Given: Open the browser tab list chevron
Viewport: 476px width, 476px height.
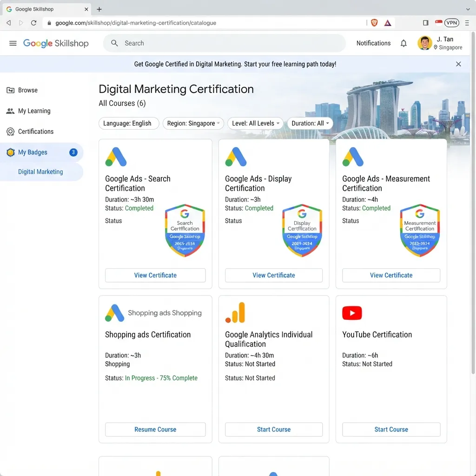Looking at the screenshot, I should [468, 9].
